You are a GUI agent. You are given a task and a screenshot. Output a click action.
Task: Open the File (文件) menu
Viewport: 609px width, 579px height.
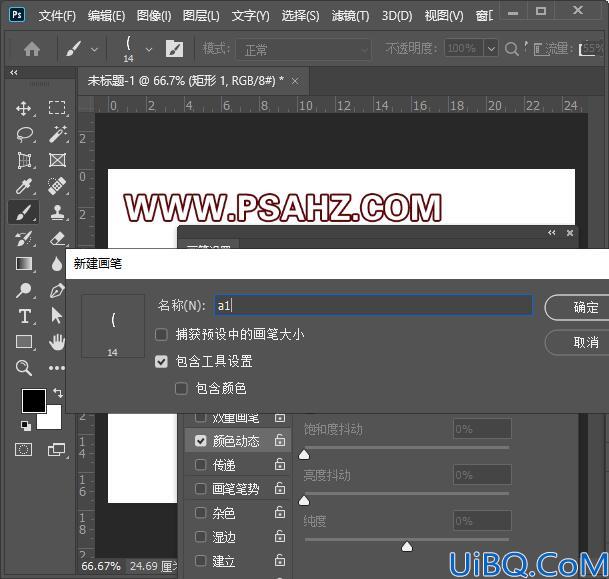(57, 16)
